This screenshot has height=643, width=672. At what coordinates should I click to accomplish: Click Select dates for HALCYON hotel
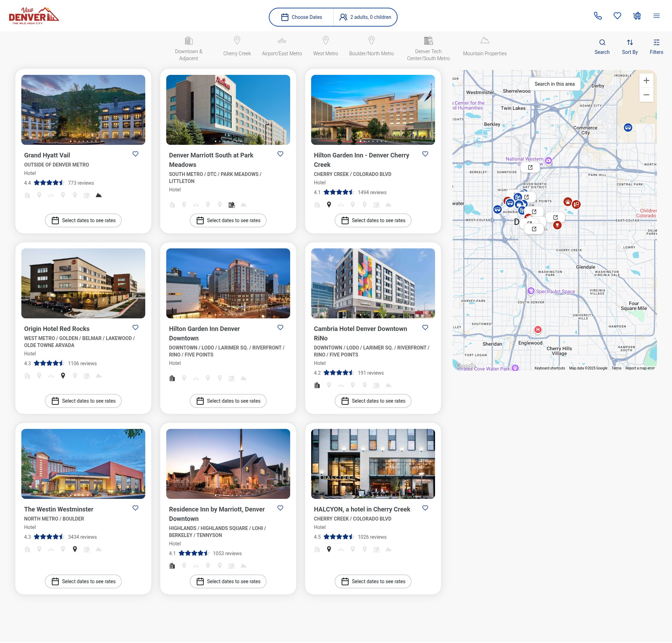click(x=373, y=581)
